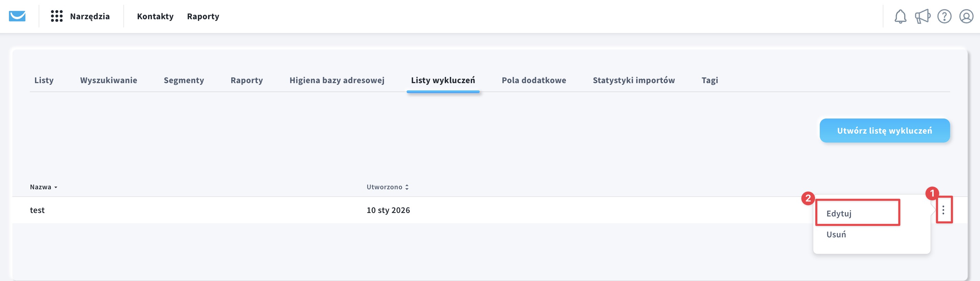Screen dimensions: 980x281
Task: Click the test exclusion list row name
Action: (37, 210)
